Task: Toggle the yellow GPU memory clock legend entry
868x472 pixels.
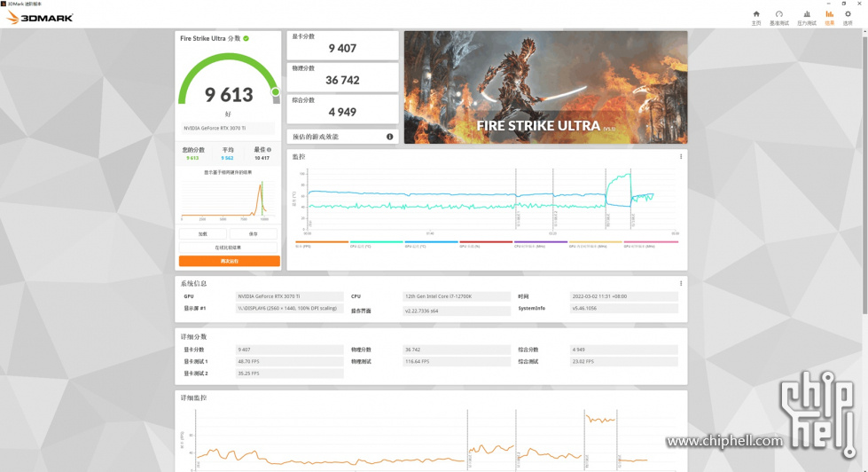Action: (x=596, y=244)
